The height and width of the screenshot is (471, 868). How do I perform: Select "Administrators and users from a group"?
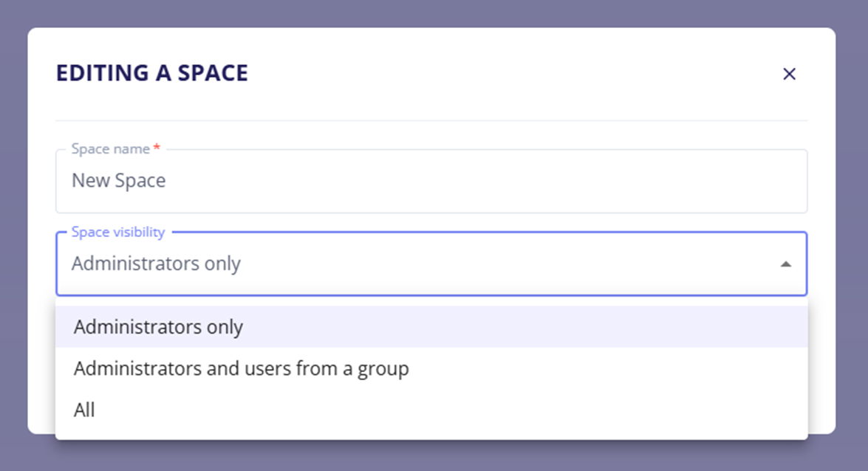[241, 368]
